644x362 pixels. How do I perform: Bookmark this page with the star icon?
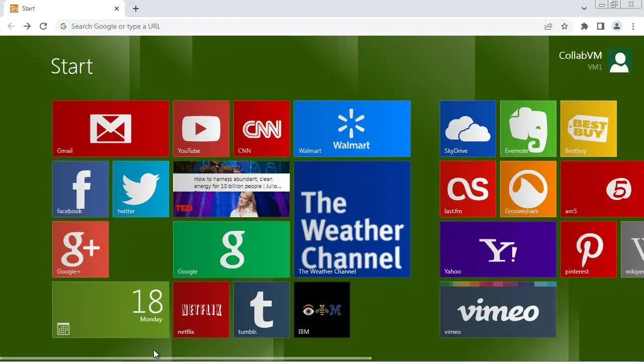565,26
